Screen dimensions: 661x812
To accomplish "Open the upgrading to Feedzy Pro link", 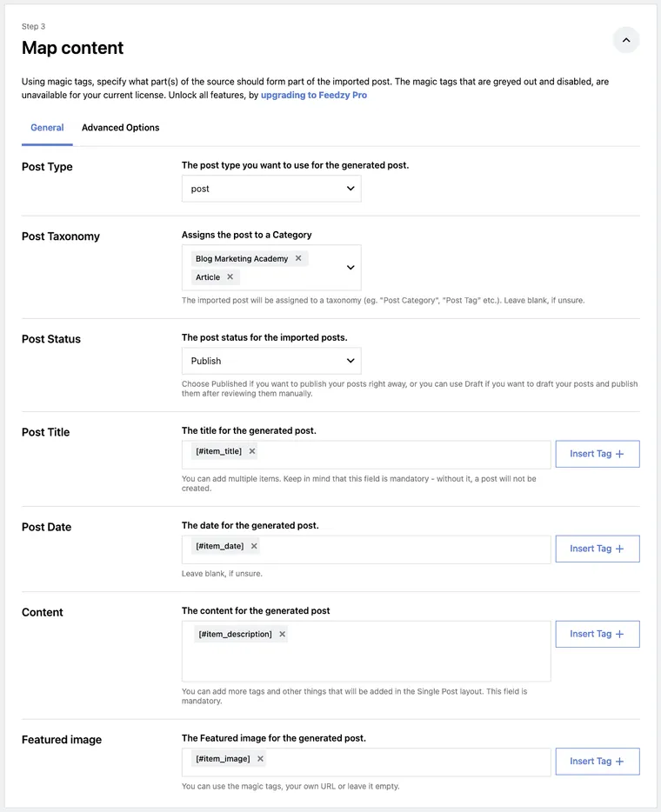I will (313, 96).
